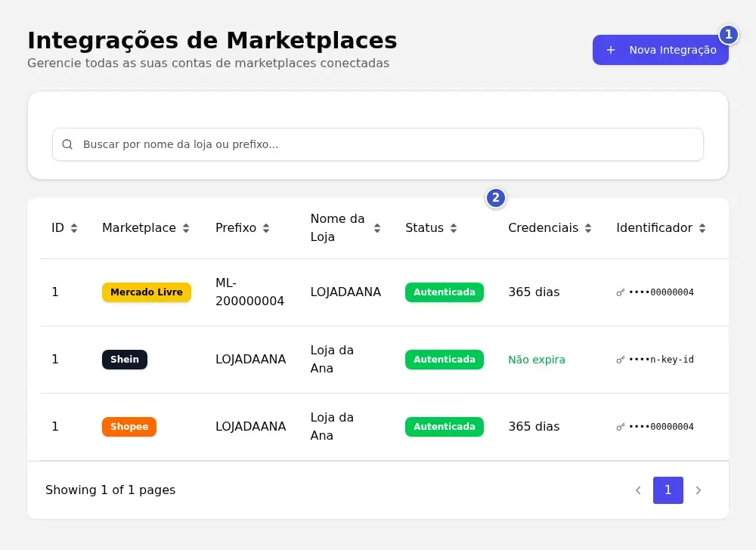Click Loja da Ana in Shein row

332,360
